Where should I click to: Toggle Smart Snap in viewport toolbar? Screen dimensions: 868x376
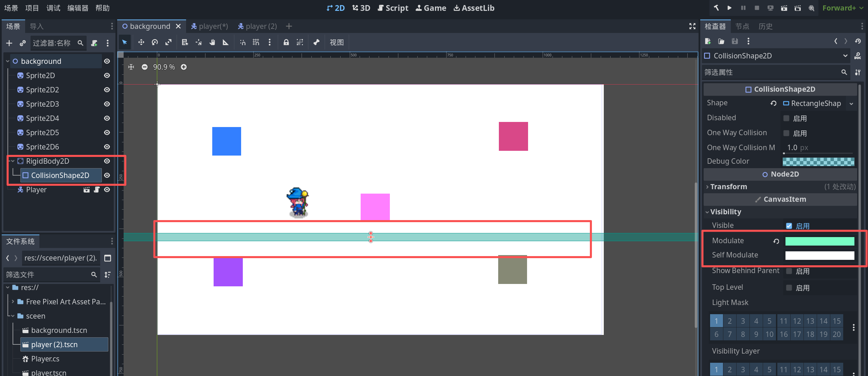click(243, 42)
